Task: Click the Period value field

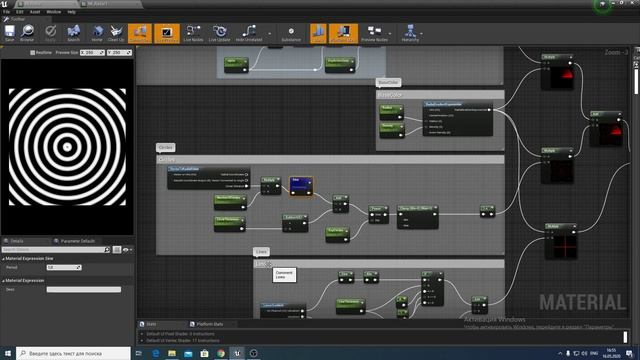Action: (64, 268)
